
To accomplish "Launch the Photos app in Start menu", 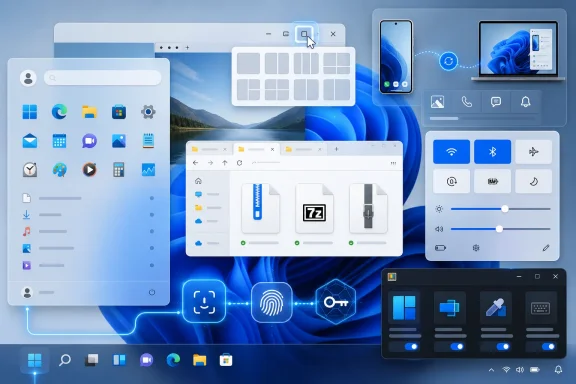I will pyautogui.click(x=119, y=141).
